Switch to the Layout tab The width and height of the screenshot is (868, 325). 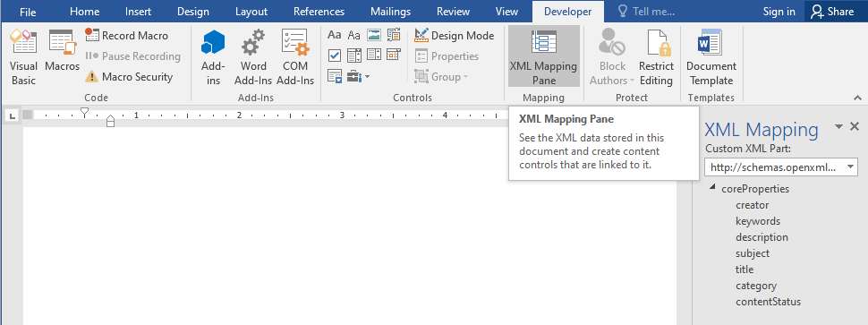point(251,12)
